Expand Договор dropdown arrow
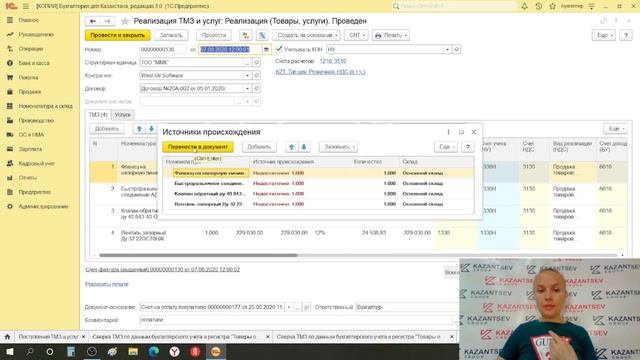 coord(247,89)
